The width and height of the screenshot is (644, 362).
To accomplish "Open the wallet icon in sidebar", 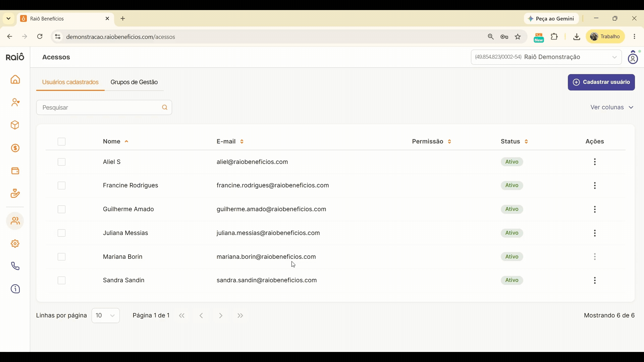I will [x=15, y=172].
